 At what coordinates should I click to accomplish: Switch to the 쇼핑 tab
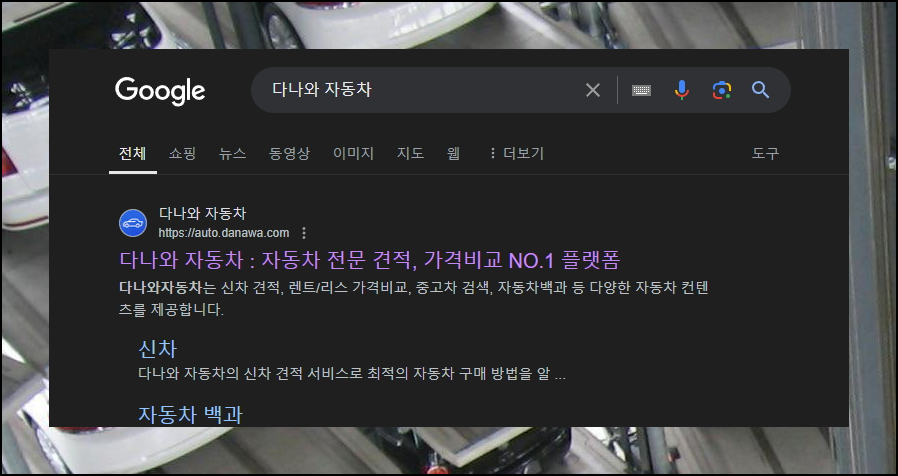click(182, 154)
